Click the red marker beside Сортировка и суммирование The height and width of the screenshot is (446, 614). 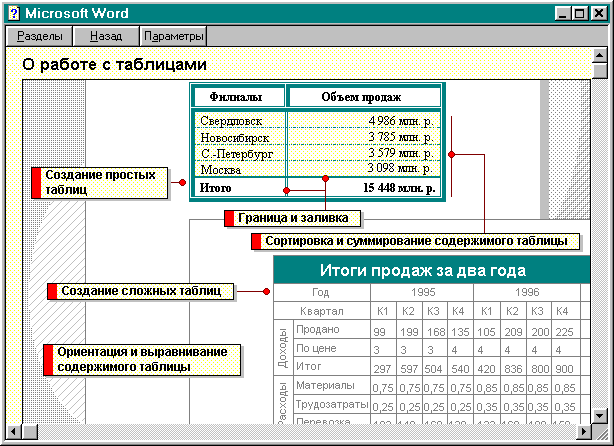(x=255, y=241)
